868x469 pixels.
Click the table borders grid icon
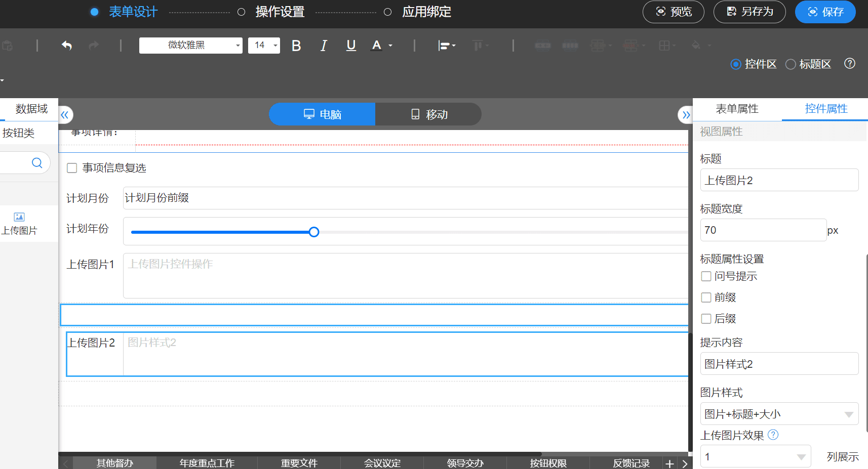coord(664,46)
